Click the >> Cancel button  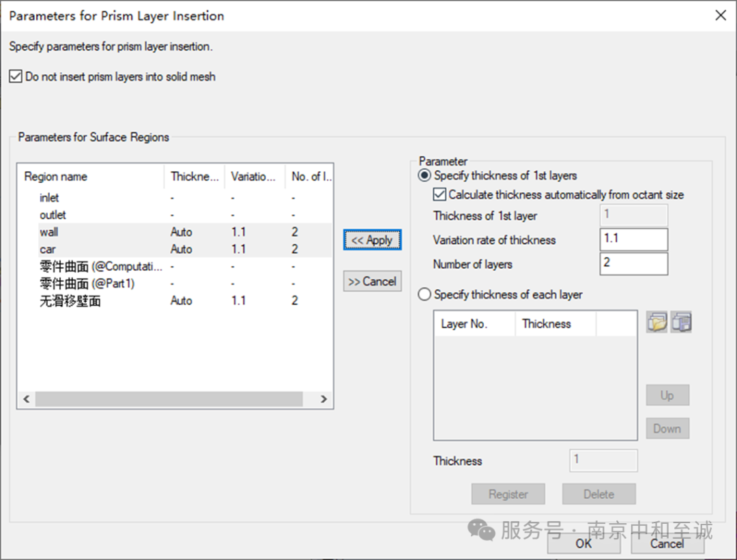point(373,282)
